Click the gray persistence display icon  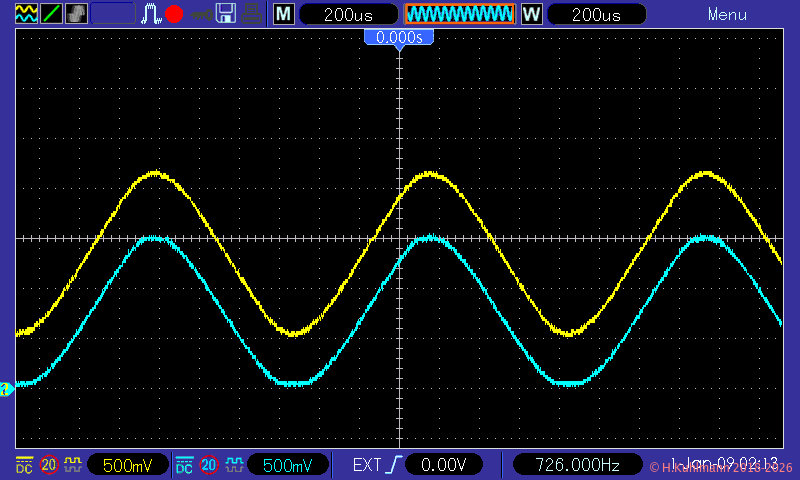[x=76, y=14]
